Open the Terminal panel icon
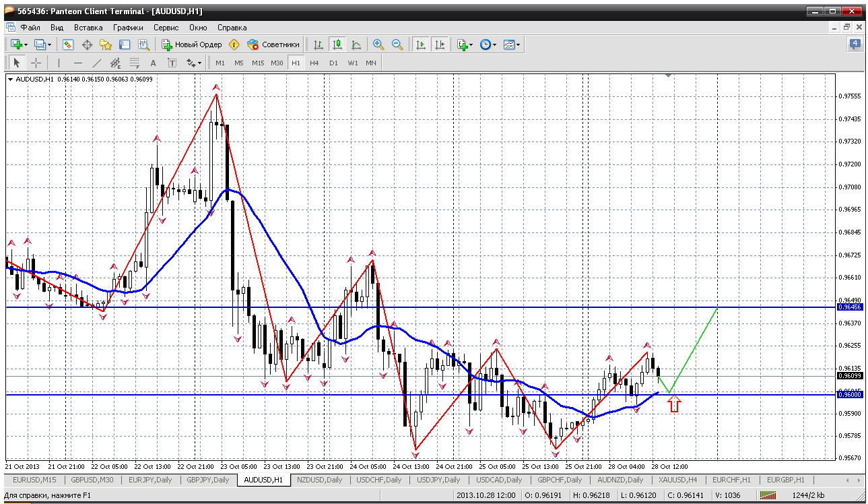 tap(125, 44)
